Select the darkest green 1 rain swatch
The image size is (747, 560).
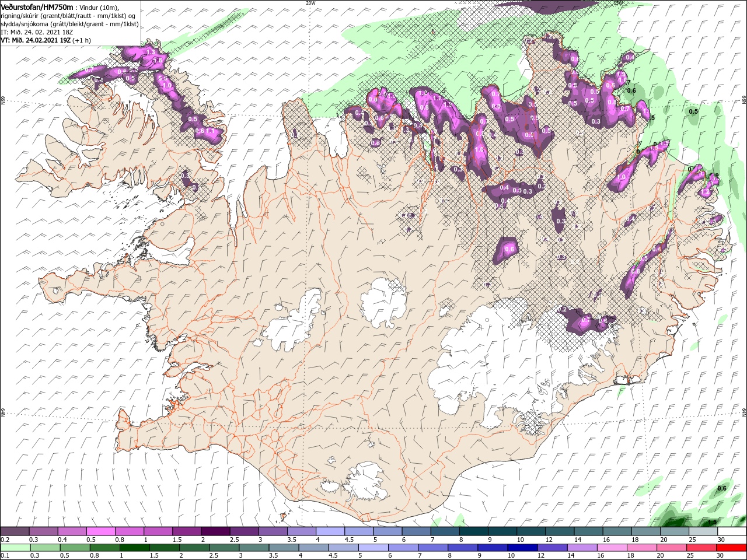click(x=134, y=548)
